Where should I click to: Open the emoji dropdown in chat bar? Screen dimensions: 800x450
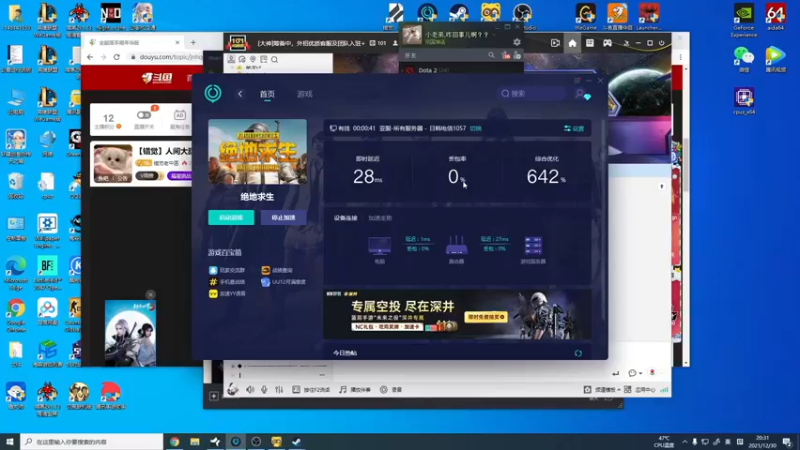point(635,373)
